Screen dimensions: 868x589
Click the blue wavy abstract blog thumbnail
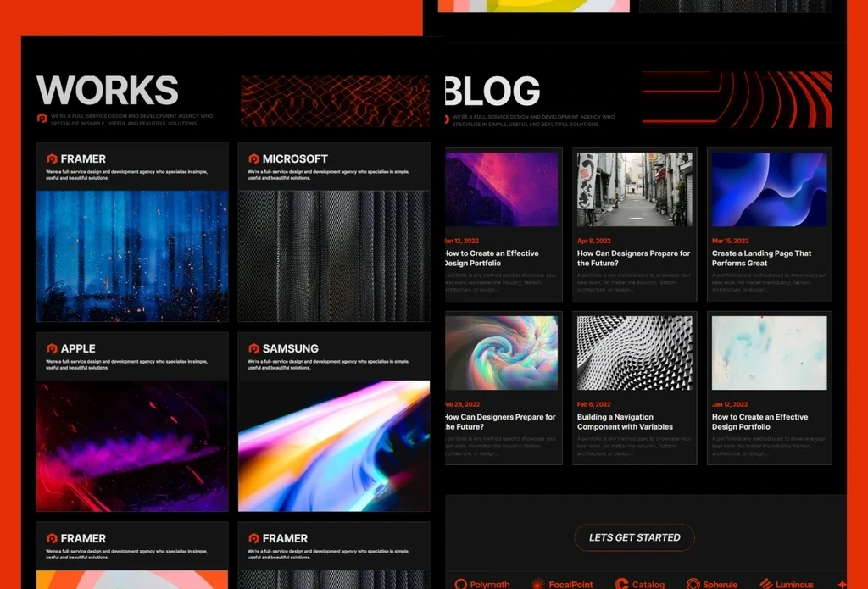pyautogui.click(x=770, y=189)
